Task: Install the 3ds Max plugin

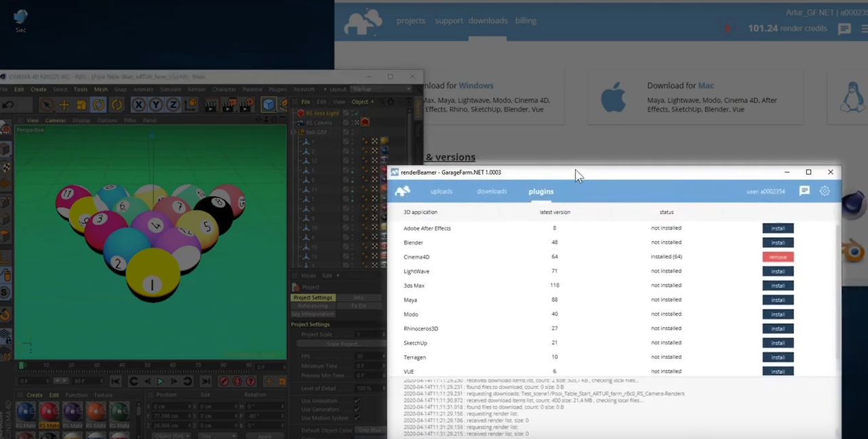Action: [778, 285]
